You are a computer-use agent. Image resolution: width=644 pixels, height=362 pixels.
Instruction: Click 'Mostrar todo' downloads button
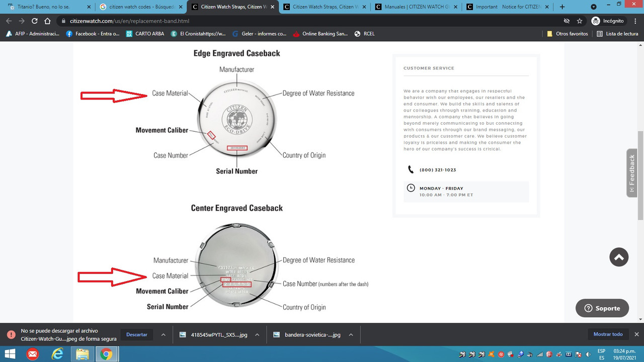pyautogui.click(x=608, y=334)
